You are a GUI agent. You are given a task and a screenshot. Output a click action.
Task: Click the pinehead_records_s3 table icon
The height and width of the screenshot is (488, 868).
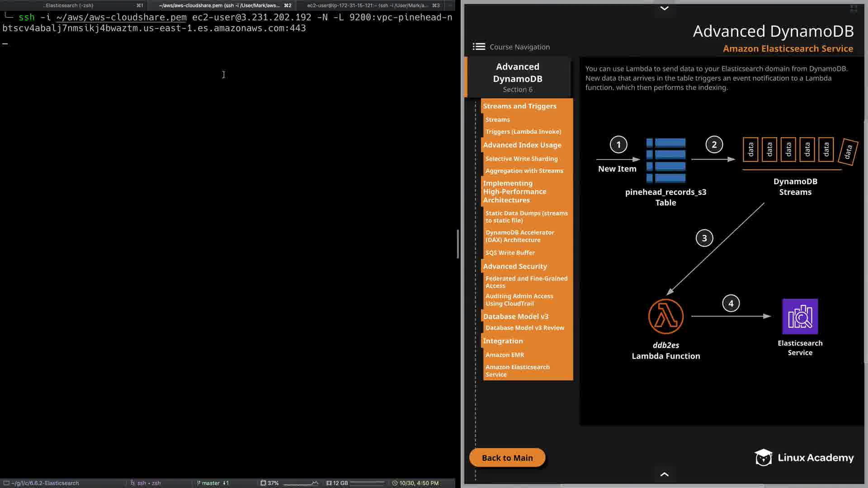pos(665,160)
